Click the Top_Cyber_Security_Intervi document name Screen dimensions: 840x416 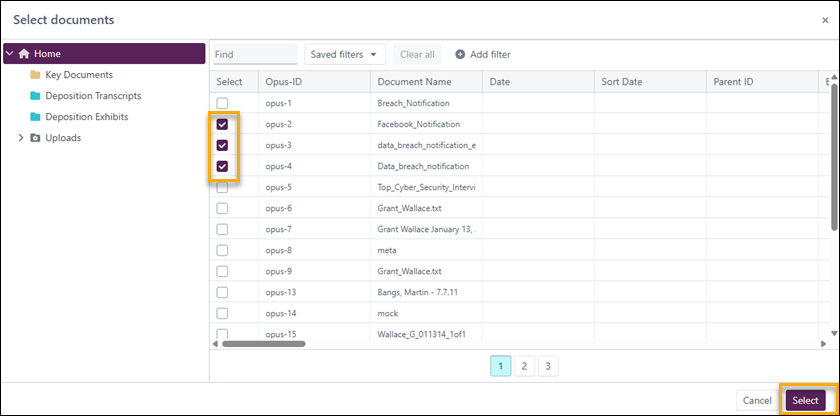[427, 187]
